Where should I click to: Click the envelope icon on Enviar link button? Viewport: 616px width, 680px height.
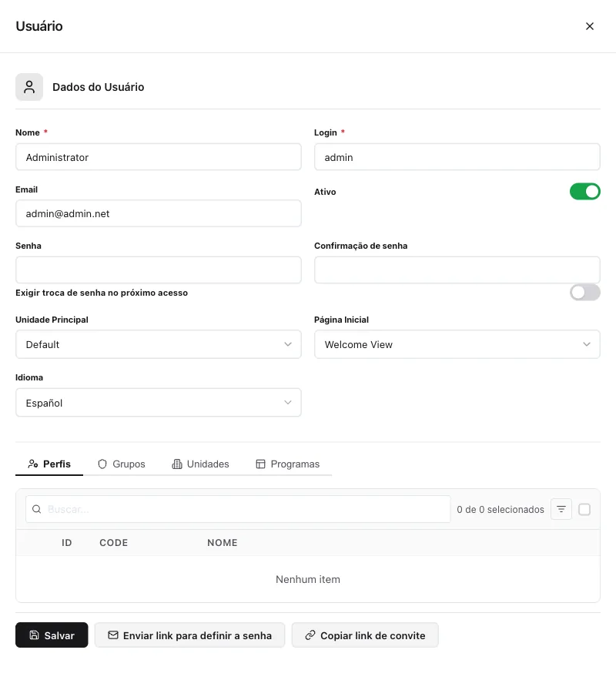coord(113,635)
